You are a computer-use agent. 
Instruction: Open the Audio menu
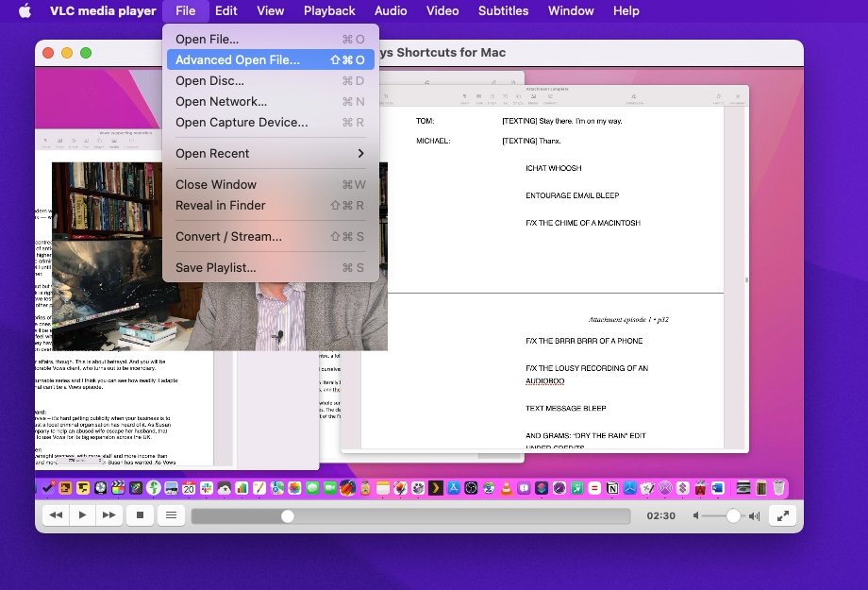click(x=391, y=10)
